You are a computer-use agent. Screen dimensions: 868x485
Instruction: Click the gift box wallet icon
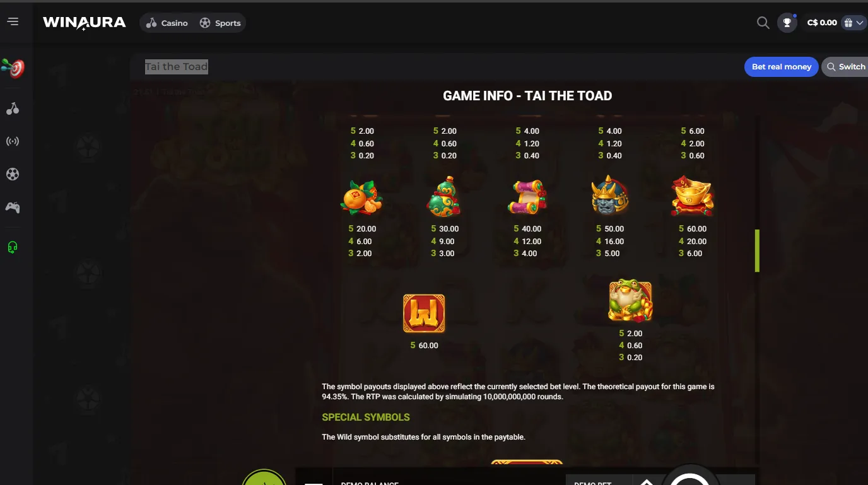[x=849, y=23]
